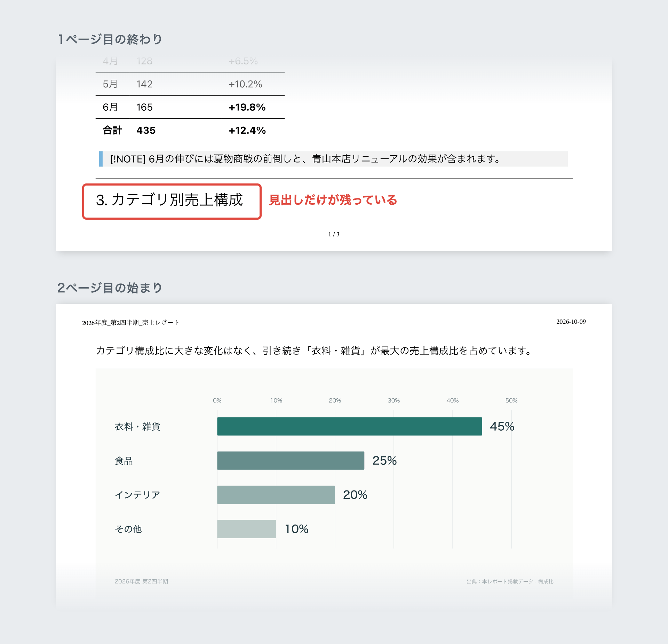The height and width of the screenshot is (644, 668).
Task: Click the faded '+6.5%' value
Action: pyautogui.click(x=243, y=61)
